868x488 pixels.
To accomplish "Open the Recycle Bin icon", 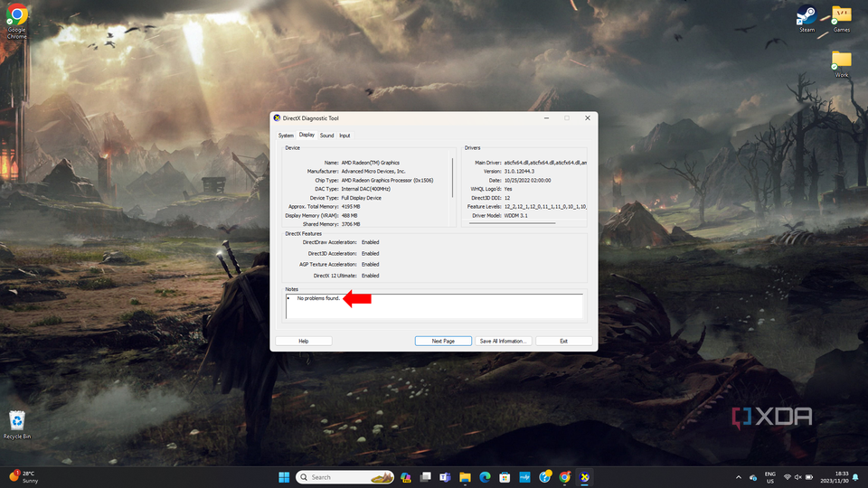I will coord(17,425).
